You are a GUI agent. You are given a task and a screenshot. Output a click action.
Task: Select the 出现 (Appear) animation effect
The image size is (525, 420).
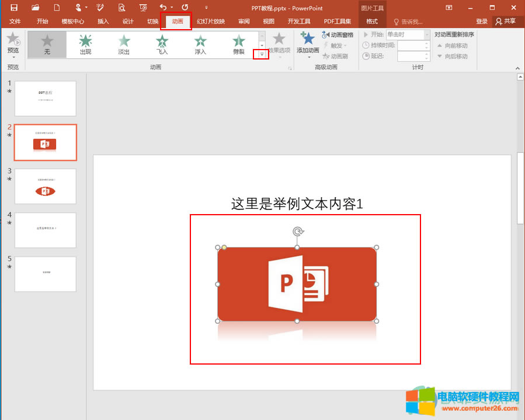pos(85,44)
